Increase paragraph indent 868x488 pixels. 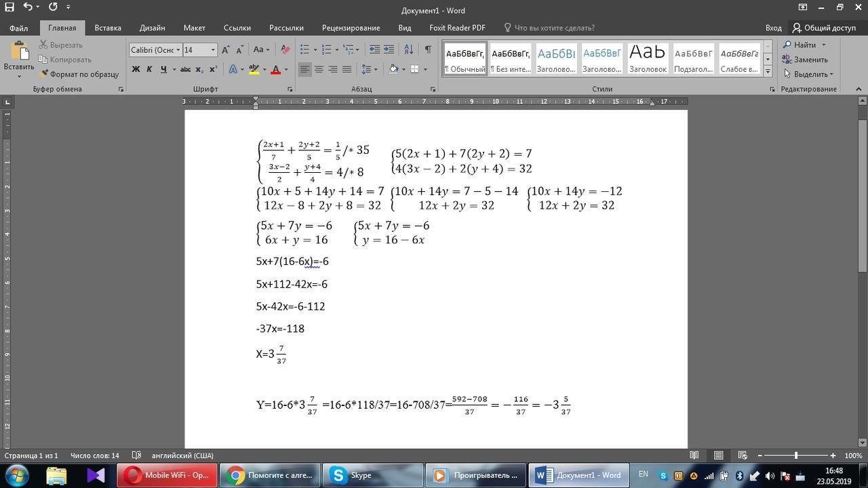click(x=389, y=49)
